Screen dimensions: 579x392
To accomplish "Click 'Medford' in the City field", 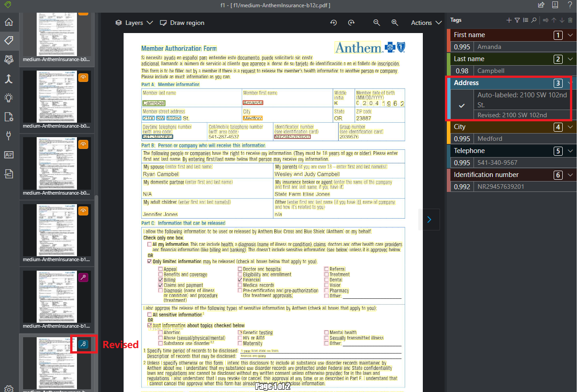I will click(253, 118).
